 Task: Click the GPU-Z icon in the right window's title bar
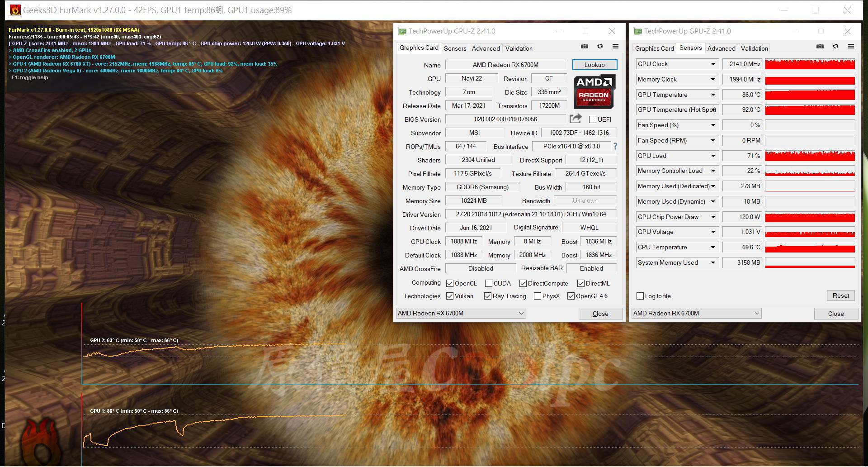click(x=637, y=31)
